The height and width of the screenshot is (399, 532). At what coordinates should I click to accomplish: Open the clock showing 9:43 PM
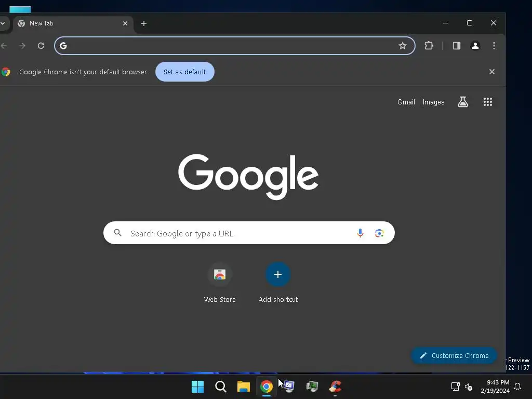coord(495,387)
